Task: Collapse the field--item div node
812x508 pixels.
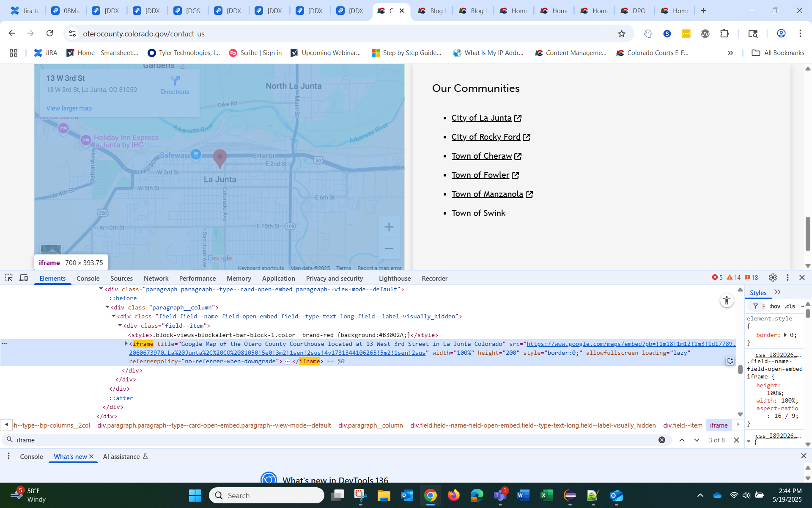Action: click(120, 325)
